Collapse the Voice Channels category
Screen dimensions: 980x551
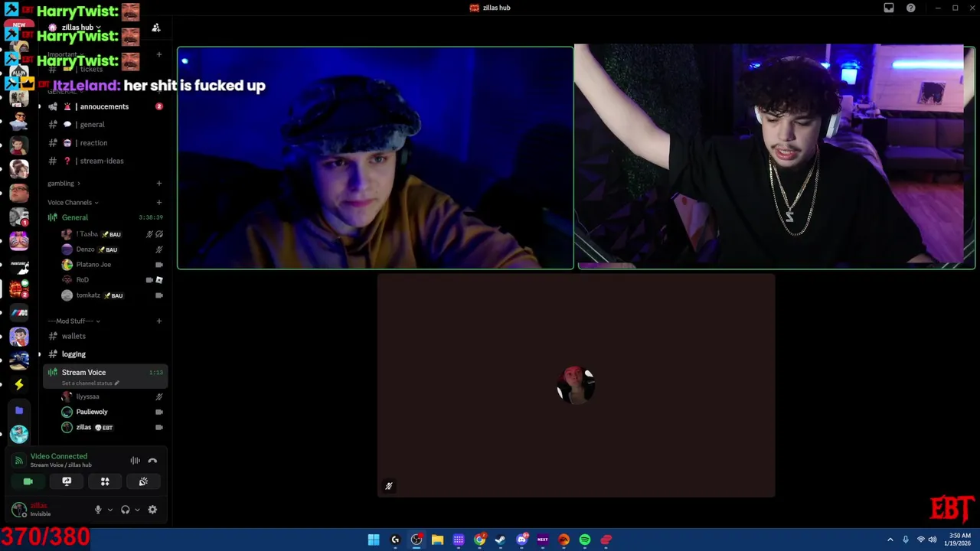coord(73,203)
